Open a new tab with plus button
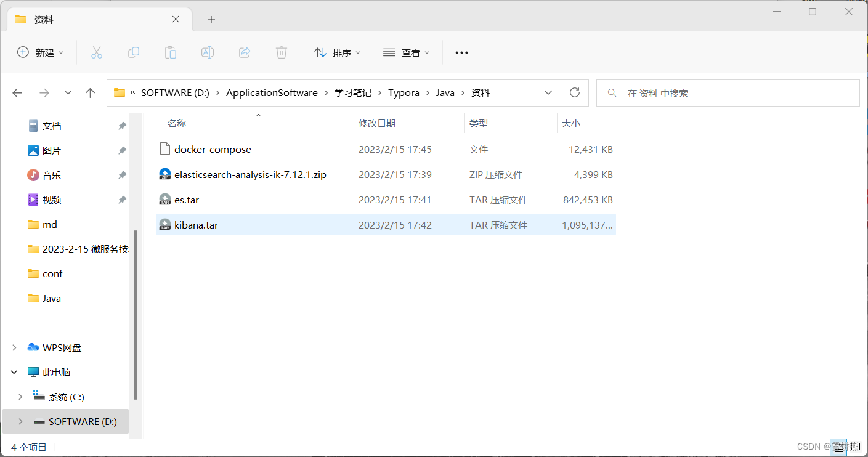868x457 pixels. 211,20
